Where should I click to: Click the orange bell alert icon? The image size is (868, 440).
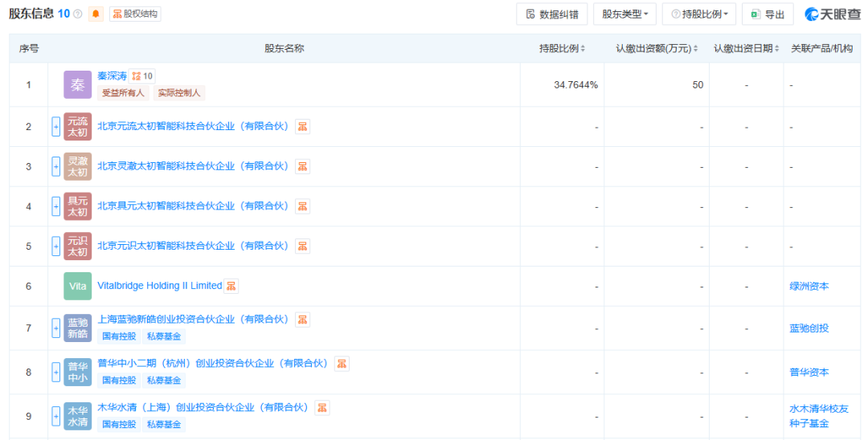[96, 14]
